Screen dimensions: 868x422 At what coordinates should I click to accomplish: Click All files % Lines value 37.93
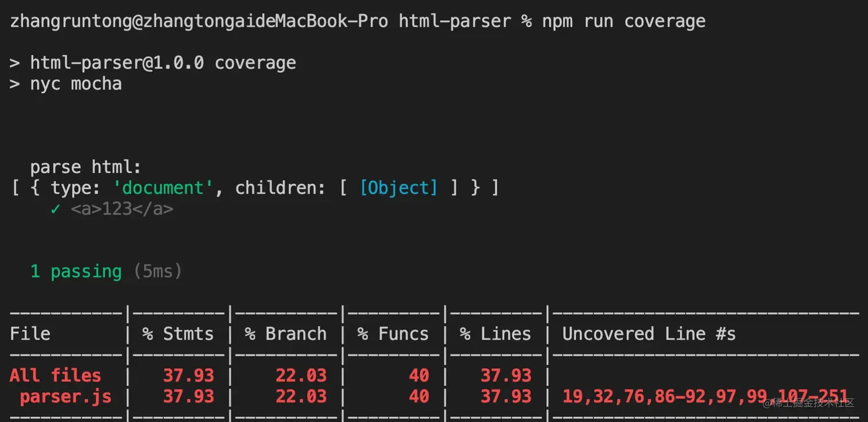(x=506, y=375)
